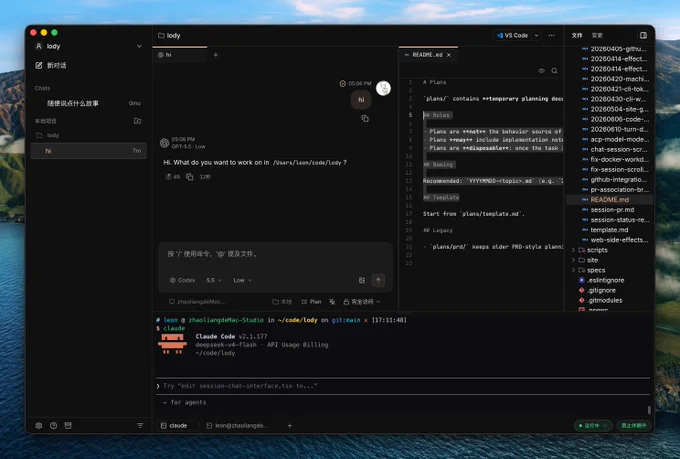Switch to the 变更 changes tab

[x=597, y=35]
